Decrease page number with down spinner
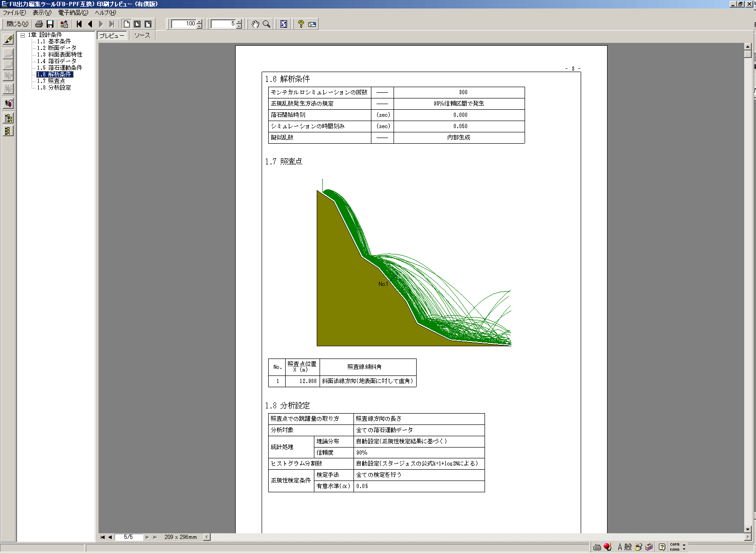Screen dimensions: 756x554 pyautogui.click(x=239, y=26)
